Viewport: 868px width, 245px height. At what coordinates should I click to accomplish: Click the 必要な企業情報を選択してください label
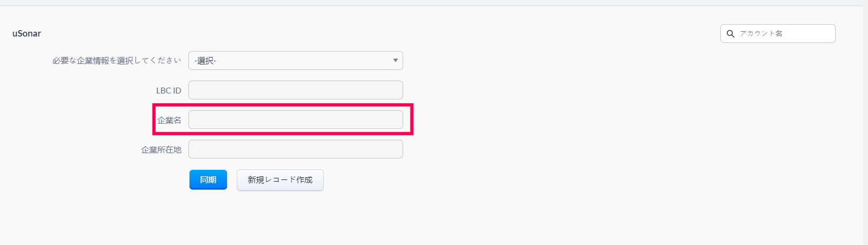click(x=116, y=61)
